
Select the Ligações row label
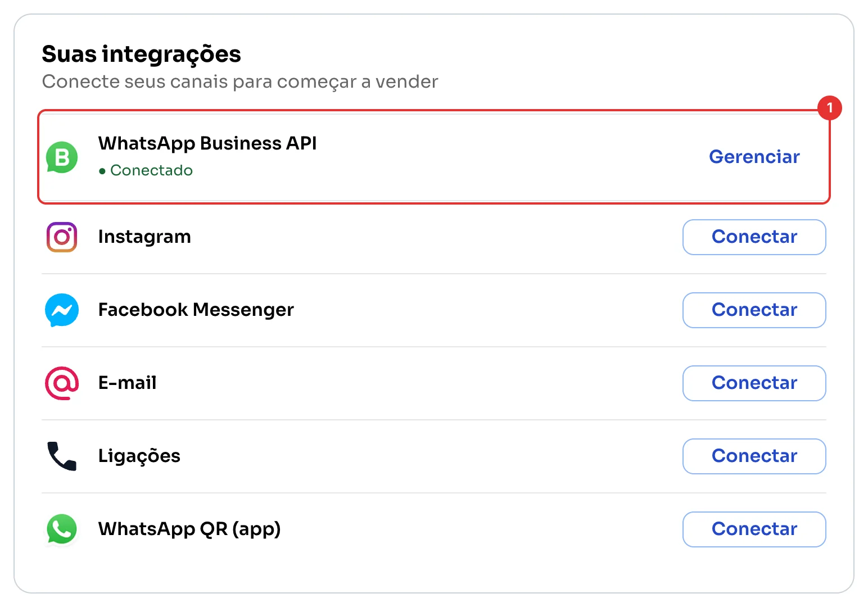coord(139,456)
